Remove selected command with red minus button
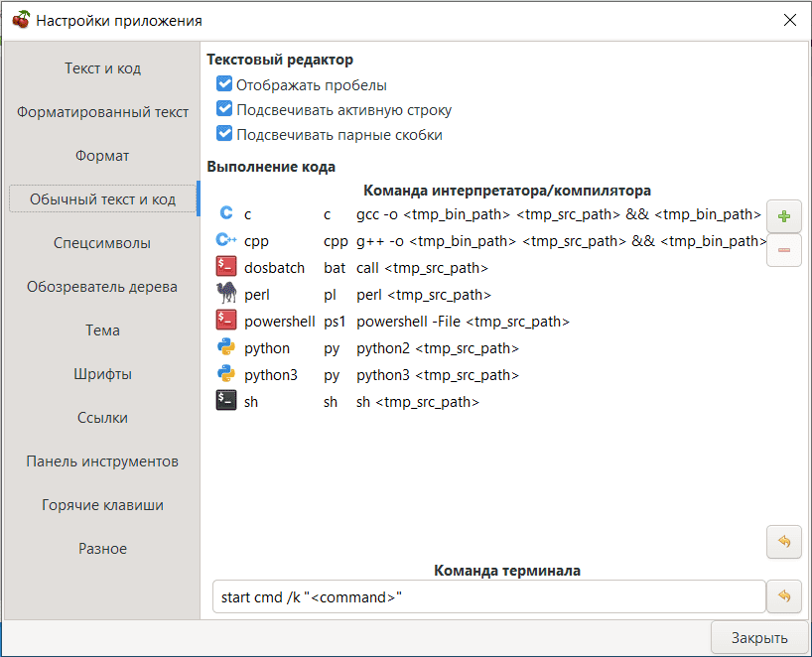Viewport: 812px width, 657px height. point(784,250)
